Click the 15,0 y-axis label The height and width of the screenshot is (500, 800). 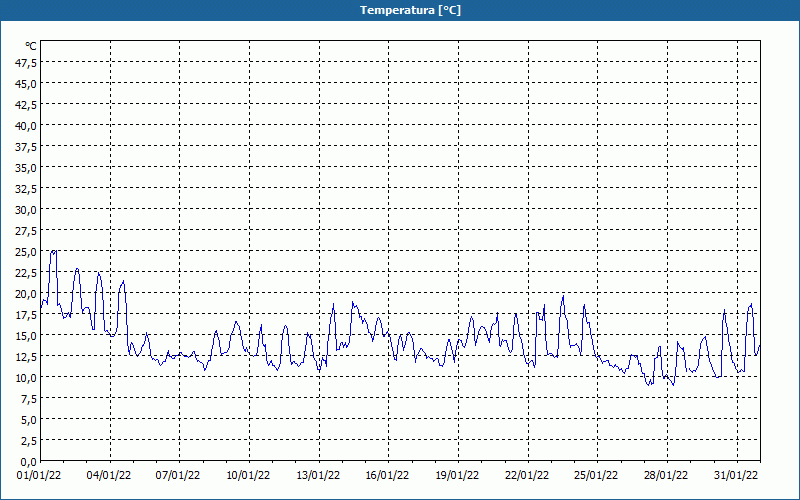click(27, 336)
